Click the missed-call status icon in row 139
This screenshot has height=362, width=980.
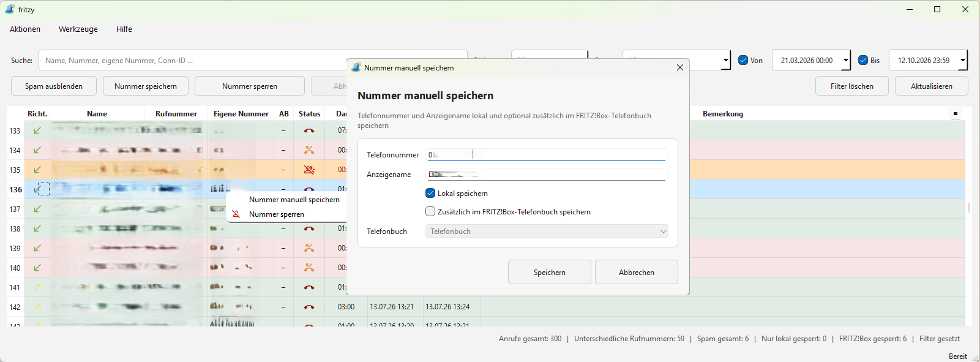click(x=309, y=248)
